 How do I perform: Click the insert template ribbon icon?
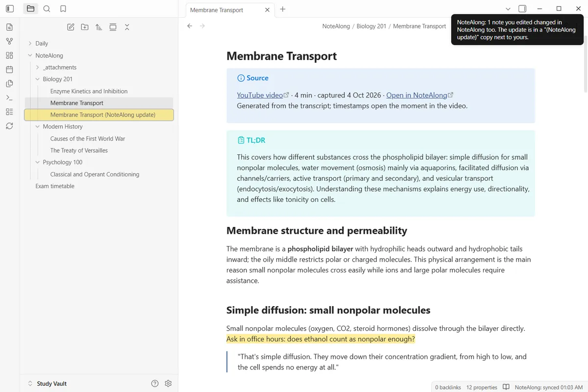9,84
